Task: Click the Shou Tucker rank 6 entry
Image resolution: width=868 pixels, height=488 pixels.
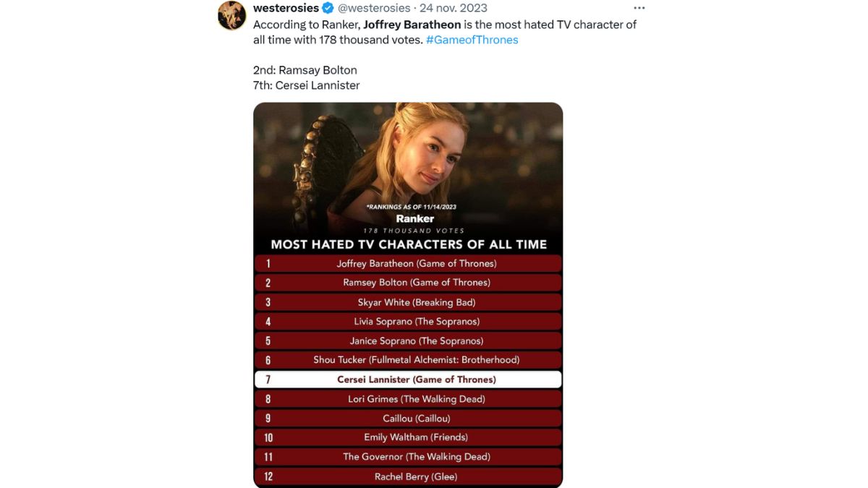Action: click(x=407, y=359)
